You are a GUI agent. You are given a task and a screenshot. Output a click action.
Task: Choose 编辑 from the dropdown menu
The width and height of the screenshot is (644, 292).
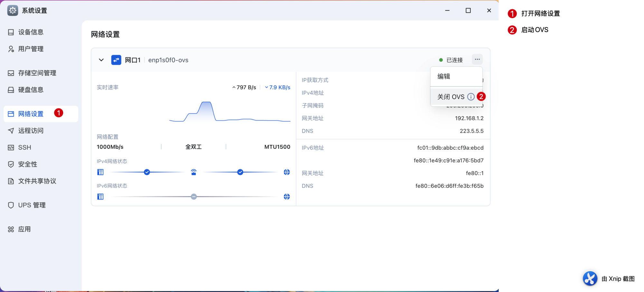click(x=444, y=77)
